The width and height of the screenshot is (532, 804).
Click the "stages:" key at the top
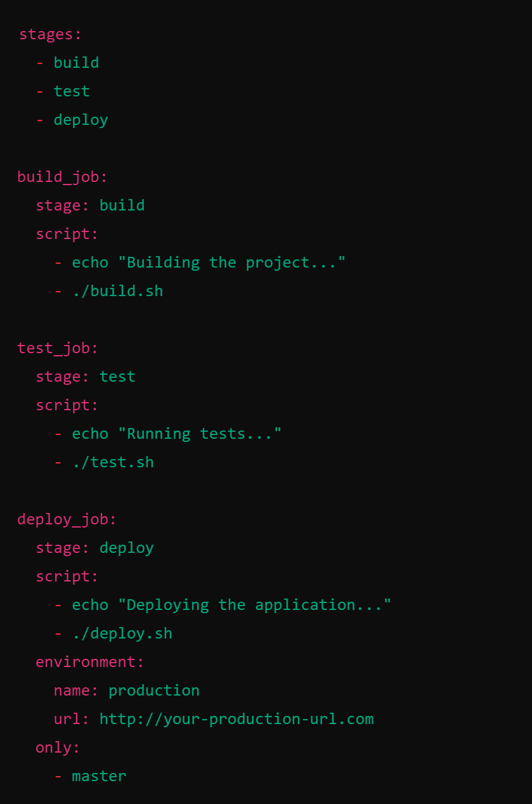50,34
